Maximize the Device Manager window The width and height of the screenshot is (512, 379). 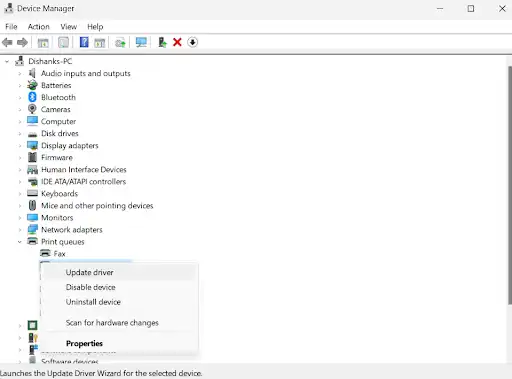pos(471,8)
